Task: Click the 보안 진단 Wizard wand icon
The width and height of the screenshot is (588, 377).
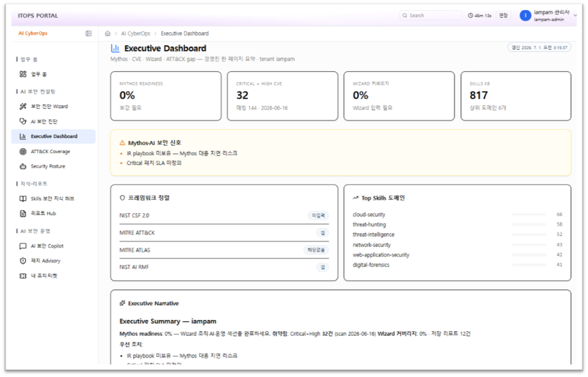Action: (x=23, y=106)
